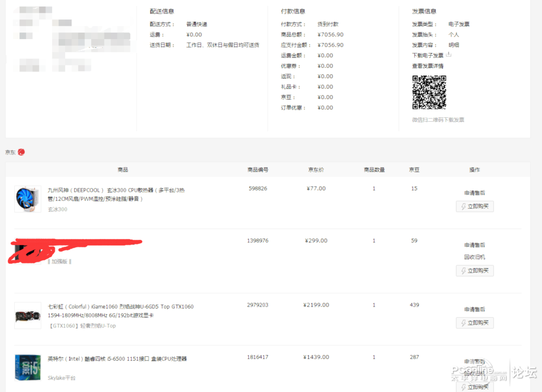Click the 京豆 value 287
Screen dimensions: 542x392
coord(414,357)
